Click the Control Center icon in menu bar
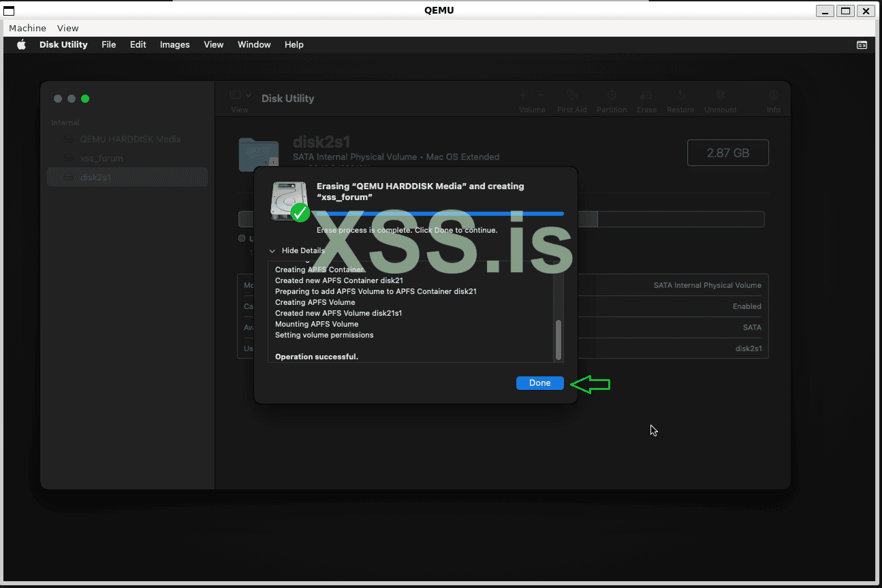This screenshot has width=882, height=588. pos(862,45)
